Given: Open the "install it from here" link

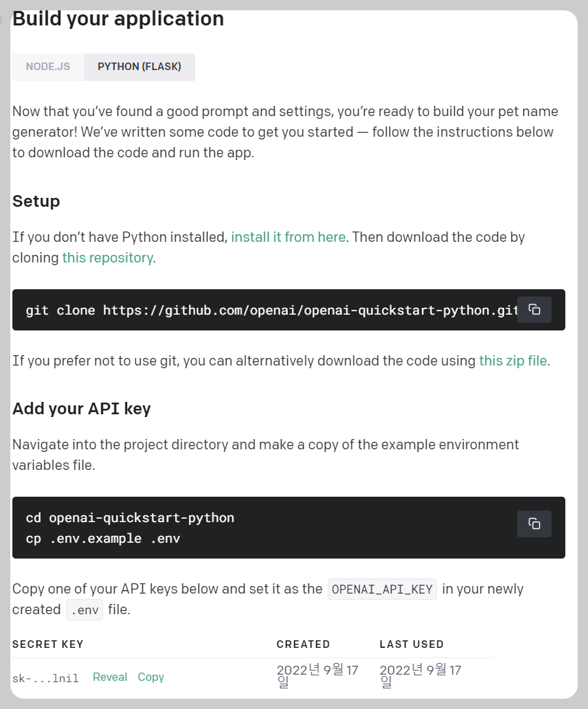Looking at the screenshot, I should tap(288, 237).
